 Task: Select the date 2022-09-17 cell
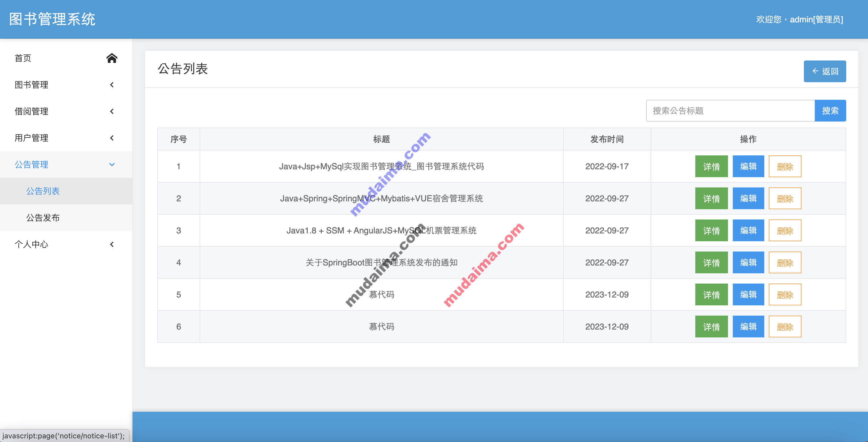[x=607, y=166]
